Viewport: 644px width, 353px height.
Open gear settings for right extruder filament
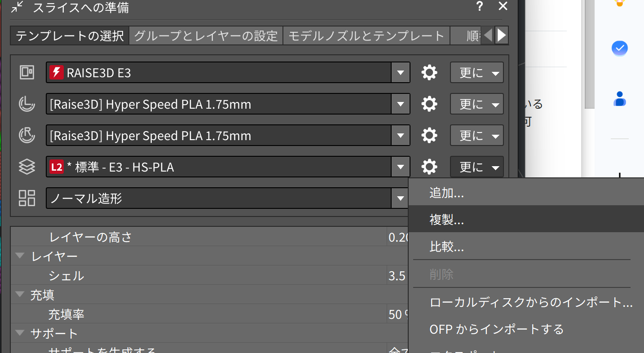coord(429,135)
